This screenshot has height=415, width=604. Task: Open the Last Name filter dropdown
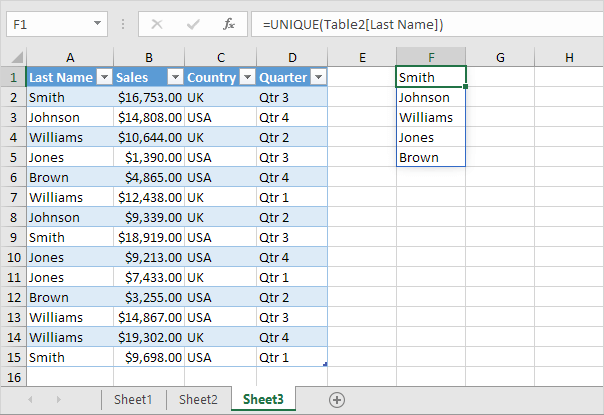pyautogui.click(x=104, y=77)
